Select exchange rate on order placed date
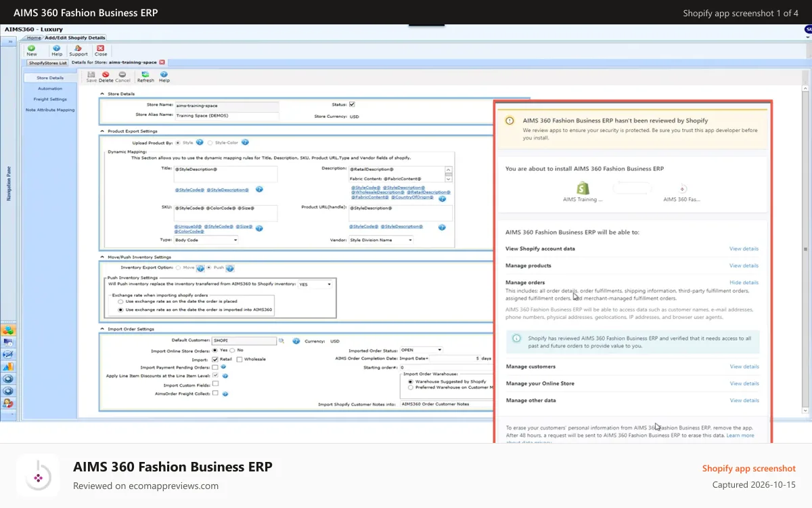 point(121,301)
